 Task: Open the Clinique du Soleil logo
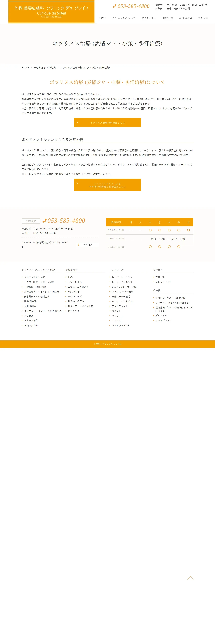pyautogui.click(x=51, y=12)
